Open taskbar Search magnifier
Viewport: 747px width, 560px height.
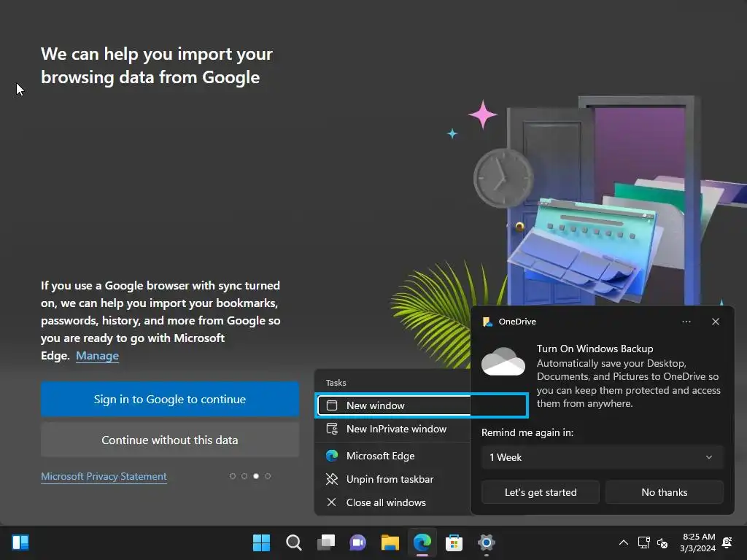[x=293, y=542]
